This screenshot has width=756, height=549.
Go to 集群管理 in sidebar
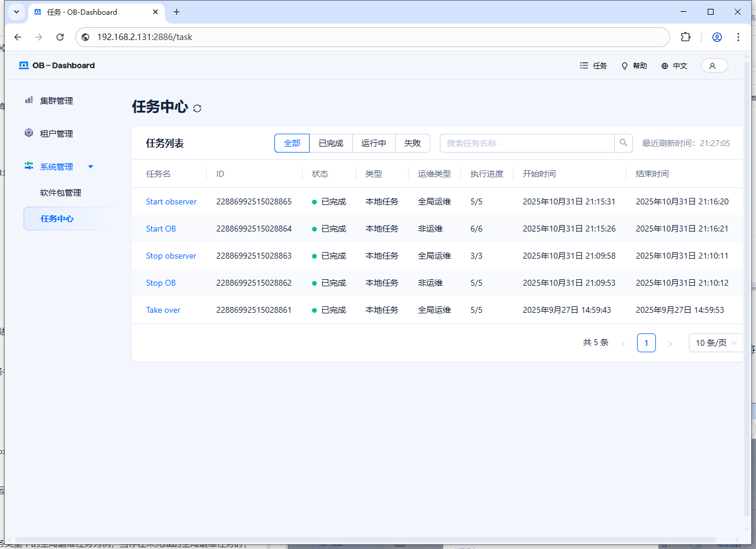pos(56,101)
